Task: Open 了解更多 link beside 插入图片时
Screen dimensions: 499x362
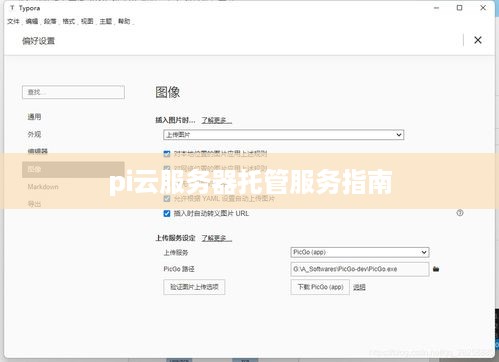Action: coord(216,120)
